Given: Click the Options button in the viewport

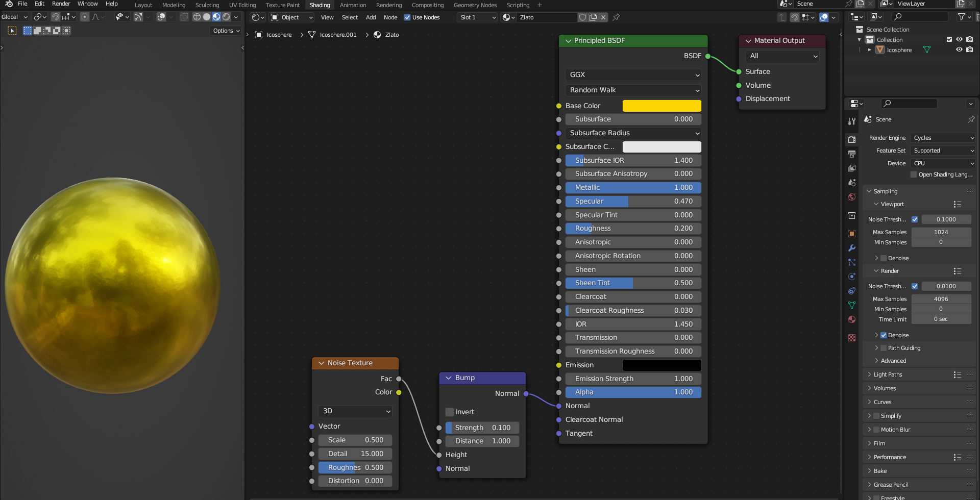Looking at the screenshot, I should (226, 31).
